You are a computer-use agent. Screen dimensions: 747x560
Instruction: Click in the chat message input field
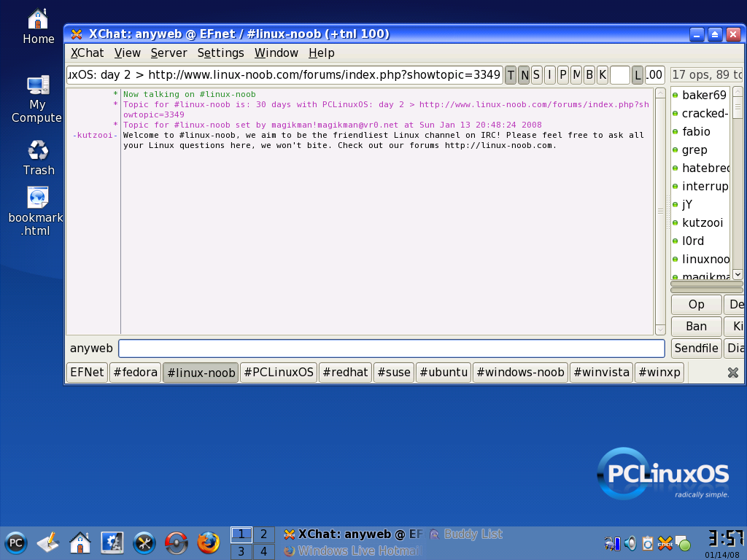(x=392, y=349)
